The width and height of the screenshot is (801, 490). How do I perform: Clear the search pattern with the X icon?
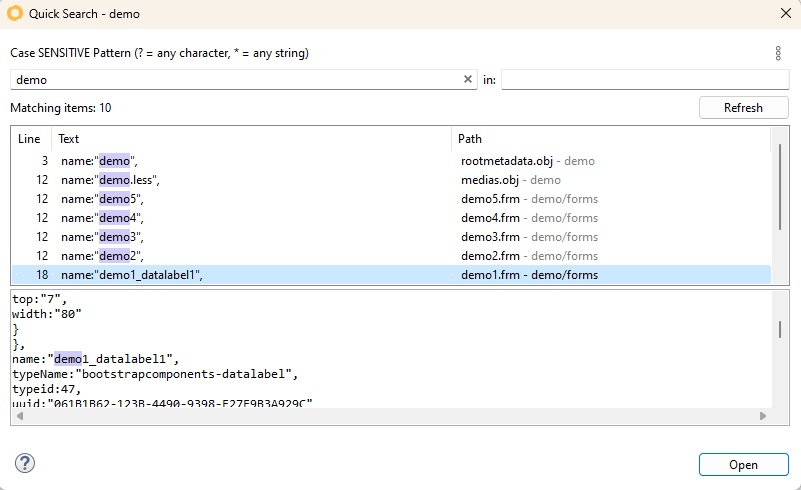click(x=467, y=79)
